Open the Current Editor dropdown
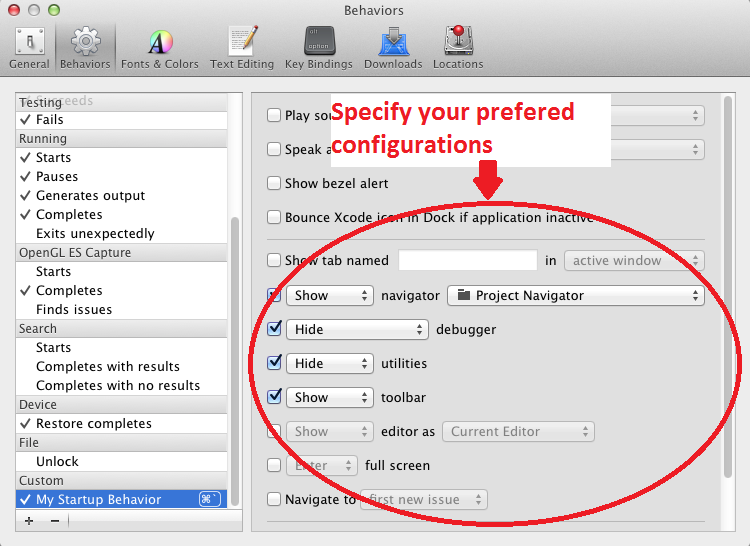Viewport: 750px width, 546px height. pos(518,431)
